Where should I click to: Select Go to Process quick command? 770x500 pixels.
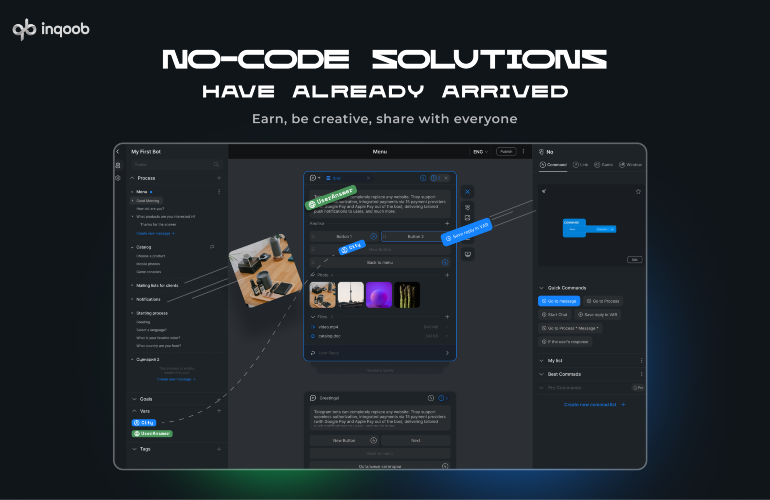click(x=603, y=301)
